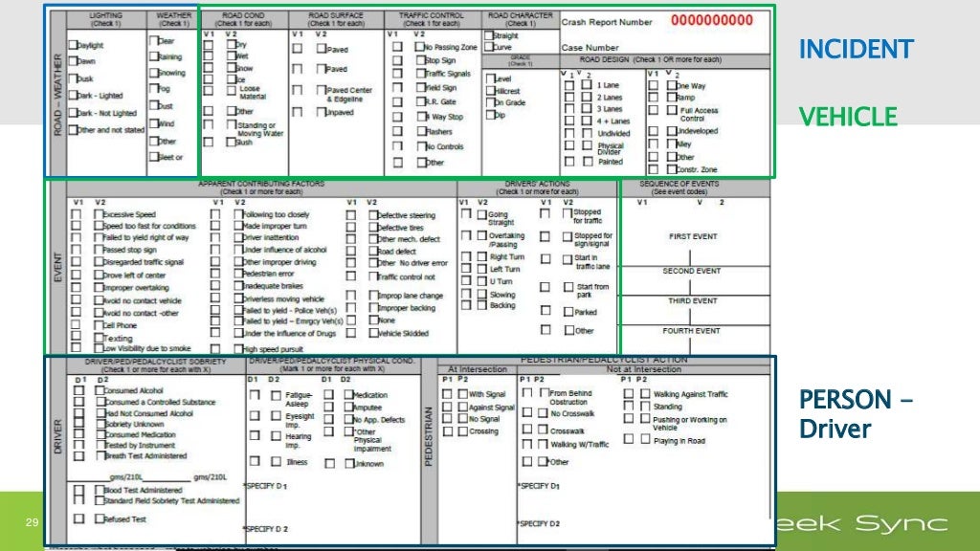Image resolution: width=980 pixels, height=551 pixels.
Task: Select V2 box beside Flashers
Action: [422, 131]
